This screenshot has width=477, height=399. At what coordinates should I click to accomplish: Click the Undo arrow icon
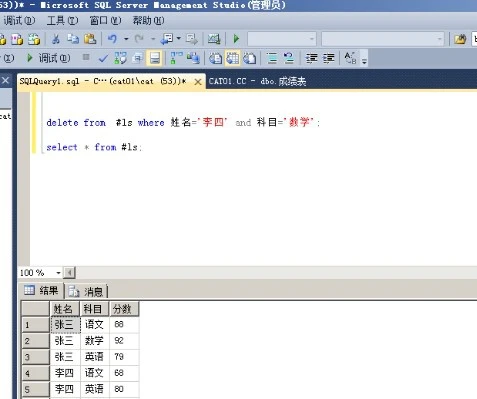point(112,39)
